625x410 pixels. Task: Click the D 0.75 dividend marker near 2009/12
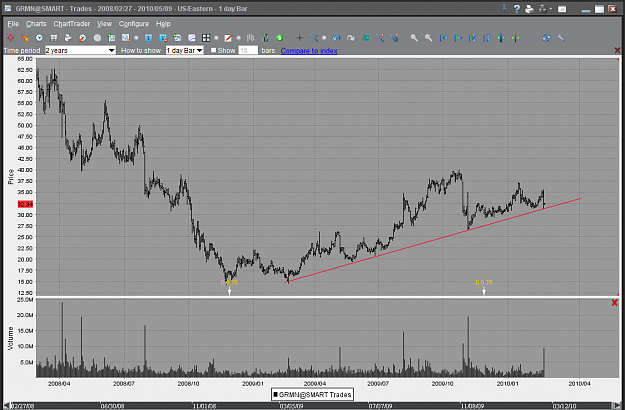(x=484, y=282)
